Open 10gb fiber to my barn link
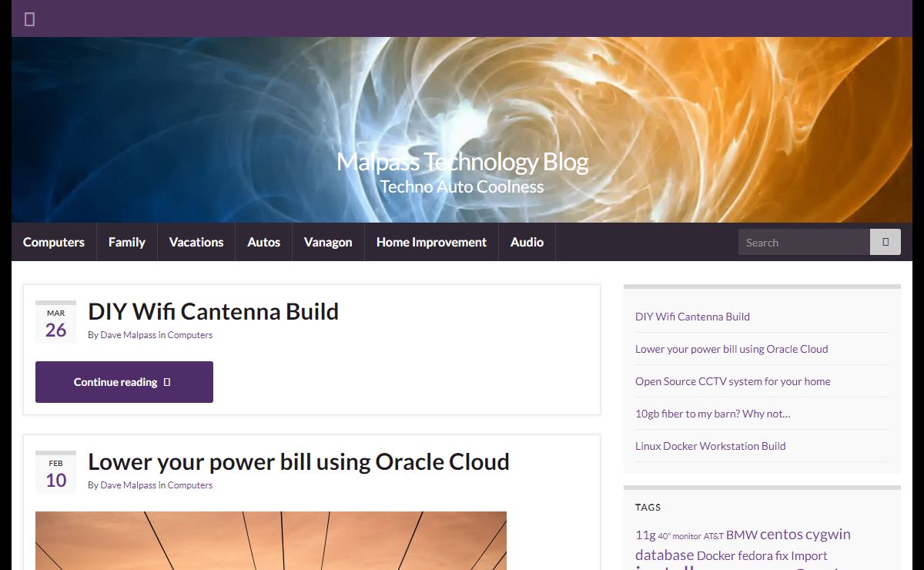 (x=712, y=414)
